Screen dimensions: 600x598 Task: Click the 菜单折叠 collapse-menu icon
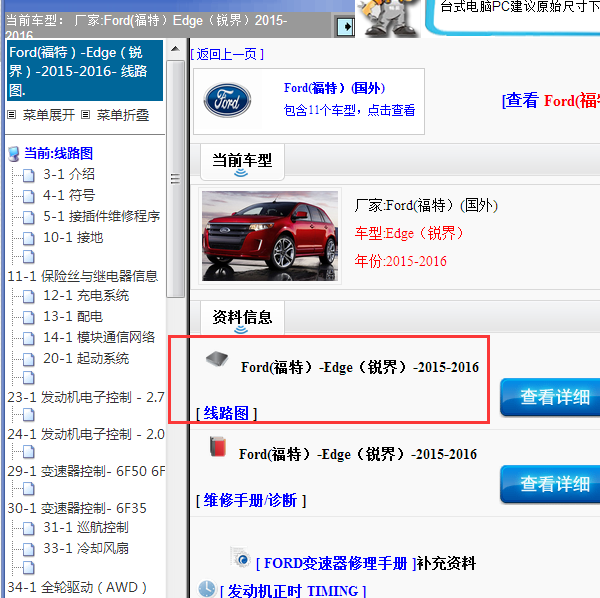click(86, 114)
